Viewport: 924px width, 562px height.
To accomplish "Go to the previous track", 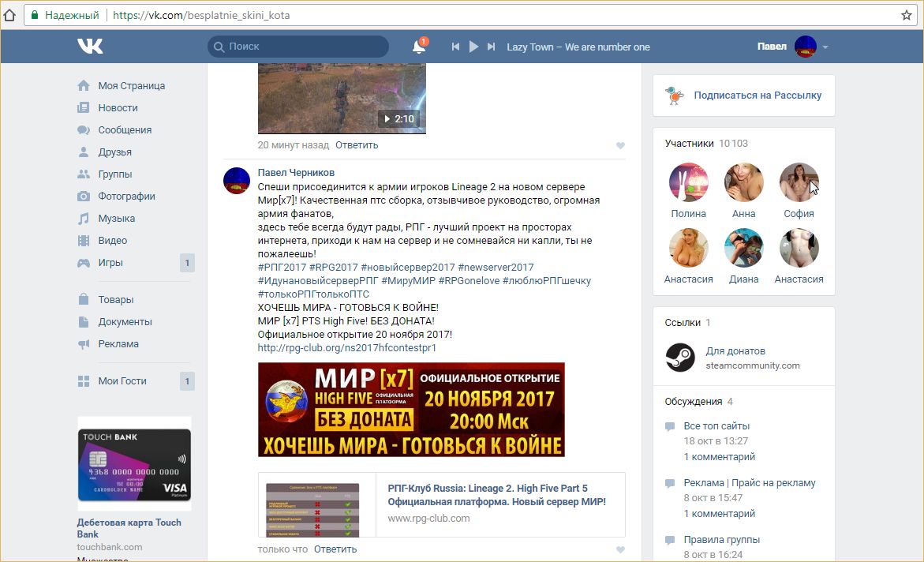I will (x=455, y=47).
